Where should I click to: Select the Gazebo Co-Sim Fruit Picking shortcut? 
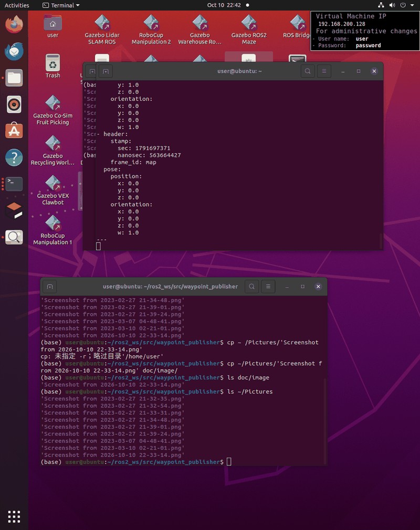[52, 110]
